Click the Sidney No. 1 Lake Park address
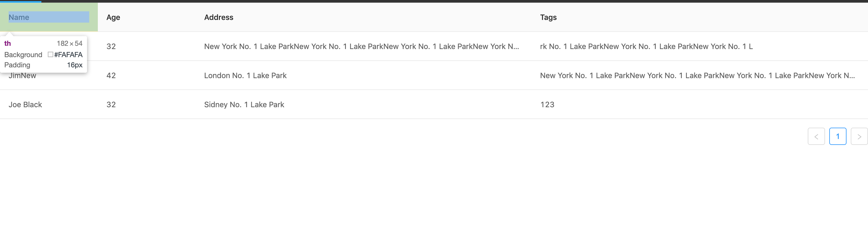The image size is (868, 251). pyautogui.click(x=244, y=105)
